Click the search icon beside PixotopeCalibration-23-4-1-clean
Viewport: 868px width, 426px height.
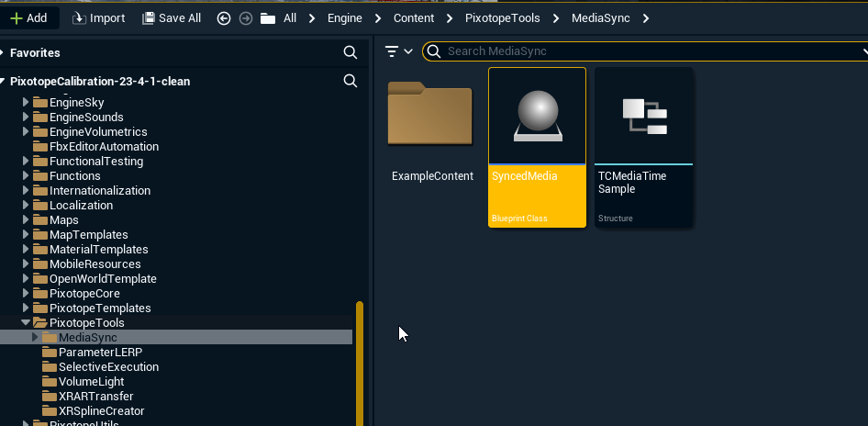pos(350,81)
